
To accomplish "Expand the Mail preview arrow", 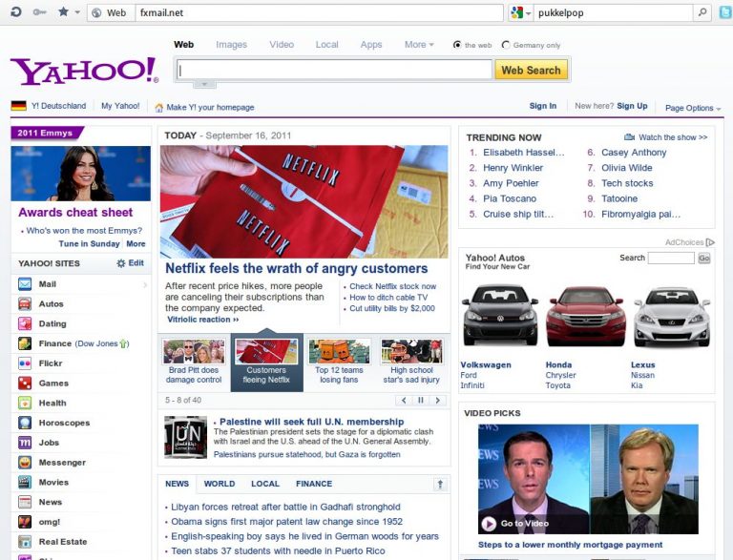I will (x=145, y=284).
